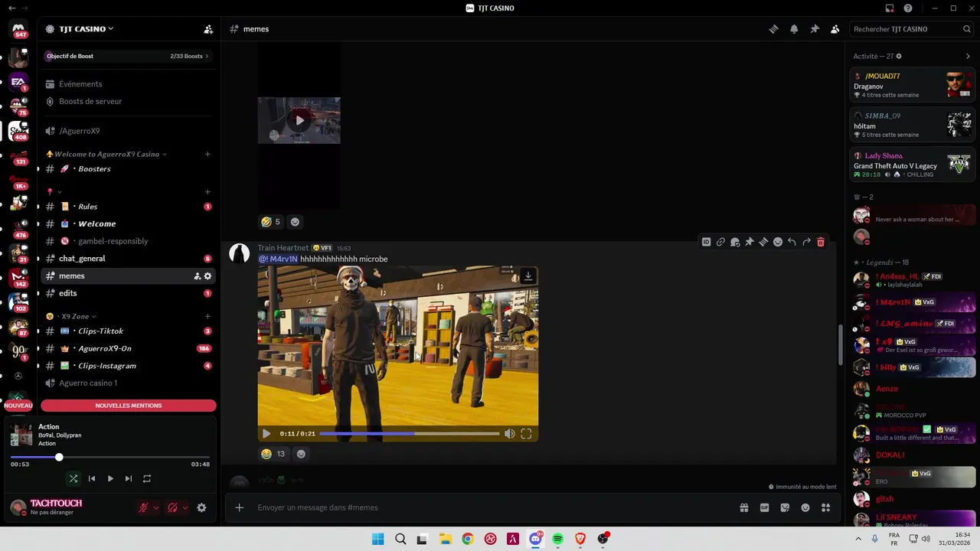Viewport: 980px width, 551px height.
Task: Open Threads from channel header
Action: (774, 29)
